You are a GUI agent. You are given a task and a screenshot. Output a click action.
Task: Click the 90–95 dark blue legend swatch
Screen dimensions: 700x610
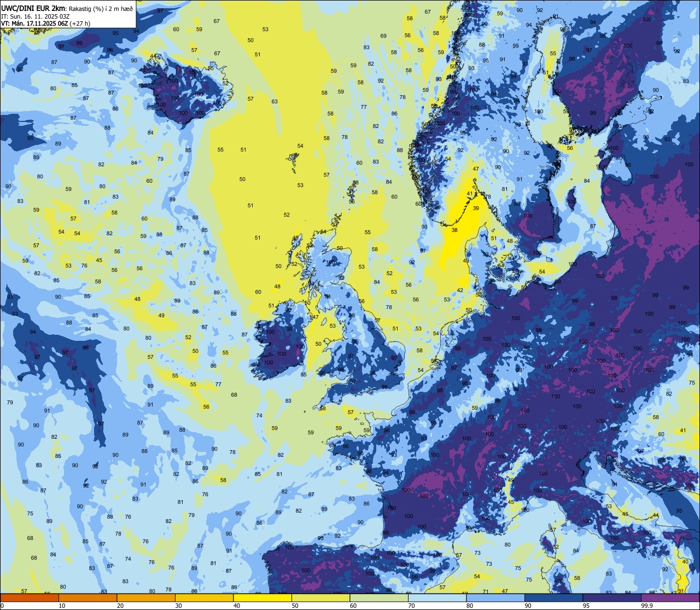tap(553, 597)
